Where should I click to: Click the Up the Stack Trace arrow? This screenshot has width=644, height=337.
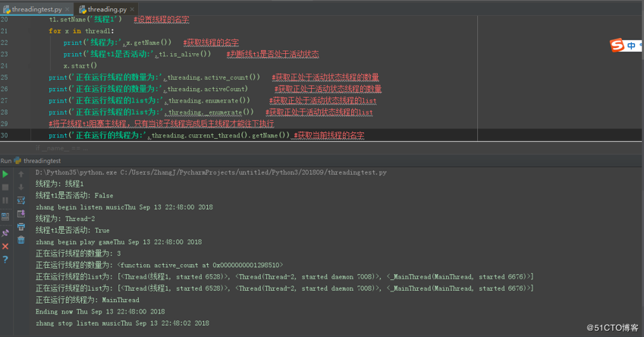click(21, 175)
